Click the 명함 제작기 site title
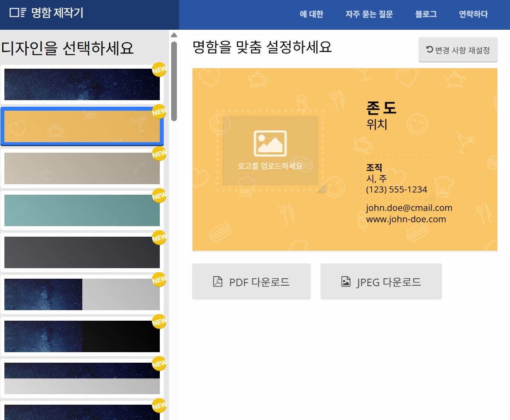 click(57, 13)
